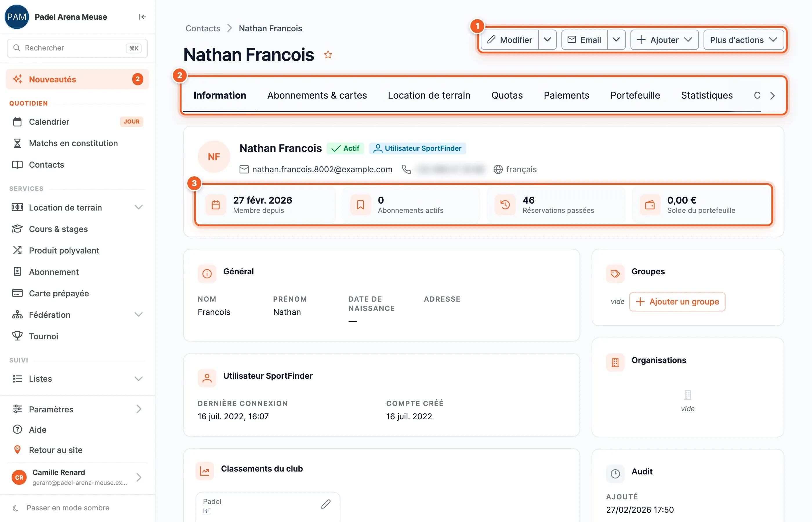Click the Classements du club chart icon
This screenshot has height=522, width=812.
tap(205, 471)
